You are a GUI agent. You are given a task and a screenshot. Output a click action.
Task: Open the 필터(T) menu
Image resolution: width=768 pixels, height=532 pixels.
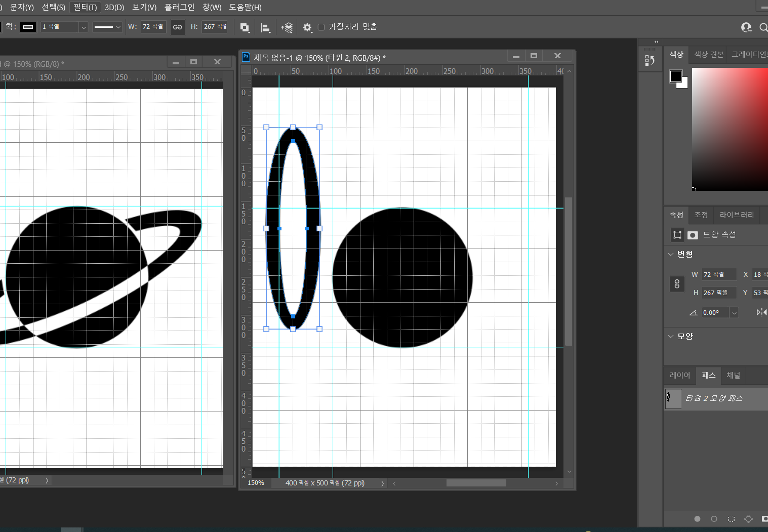pos(85,7)
